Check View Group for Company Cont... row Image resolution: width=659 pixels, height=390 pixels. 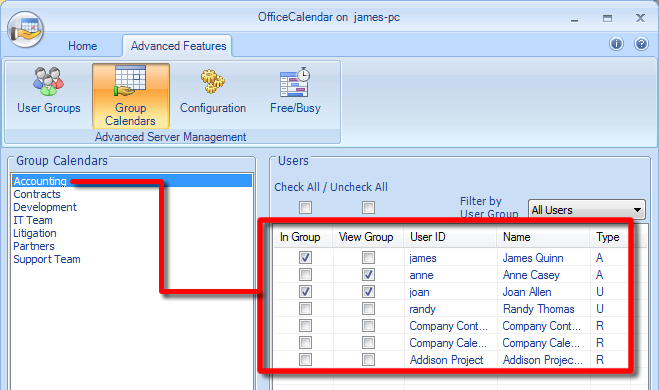click(369, 326)
